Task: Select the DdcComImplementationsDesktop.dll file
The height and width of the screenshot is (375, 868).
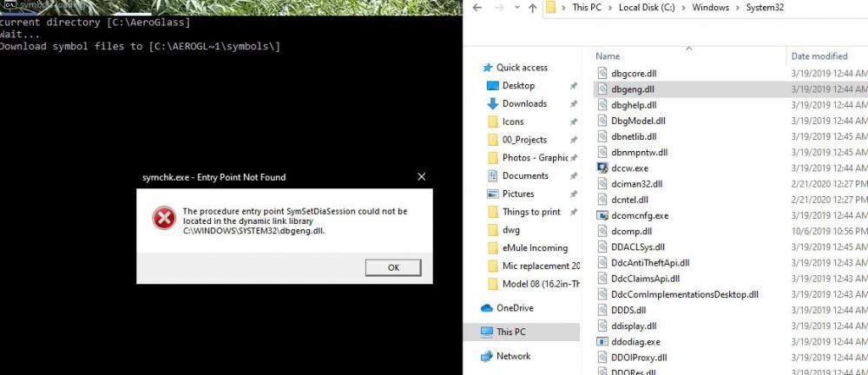Action: coord(685,294)
